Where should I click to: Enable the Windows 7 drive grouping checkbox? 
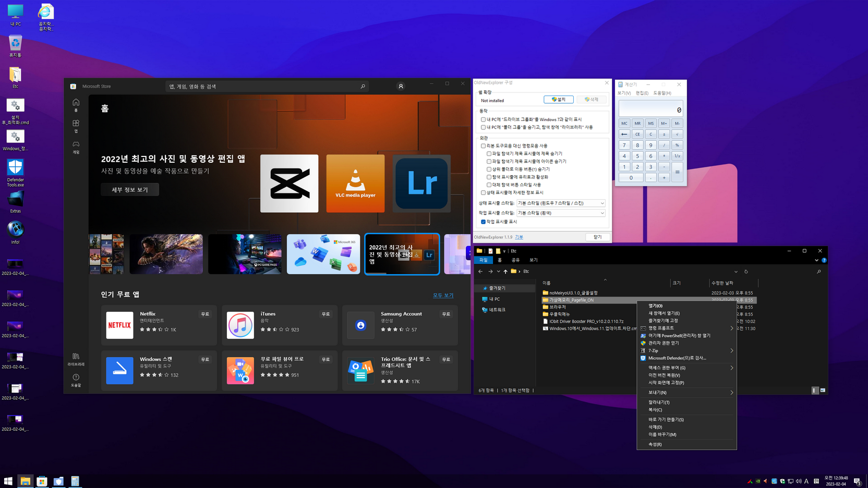tap(483, 119)
